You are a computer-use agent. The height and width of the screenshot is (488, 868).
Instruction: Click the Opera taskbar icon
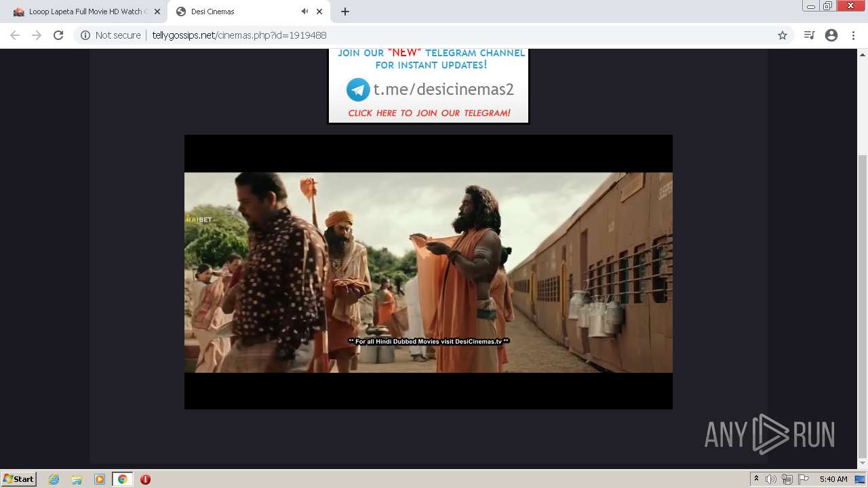click(145, 479)
